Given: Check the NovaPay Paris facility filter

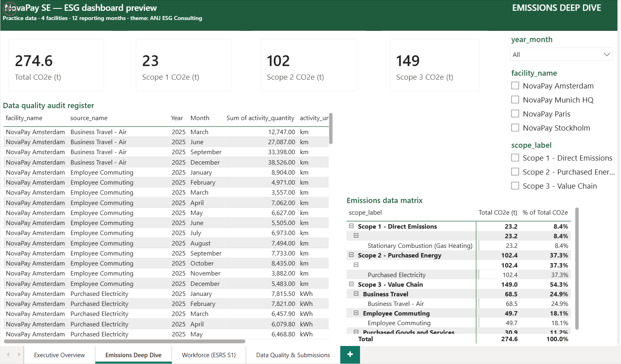Looking at the screenshot, I should coord(515,114).
